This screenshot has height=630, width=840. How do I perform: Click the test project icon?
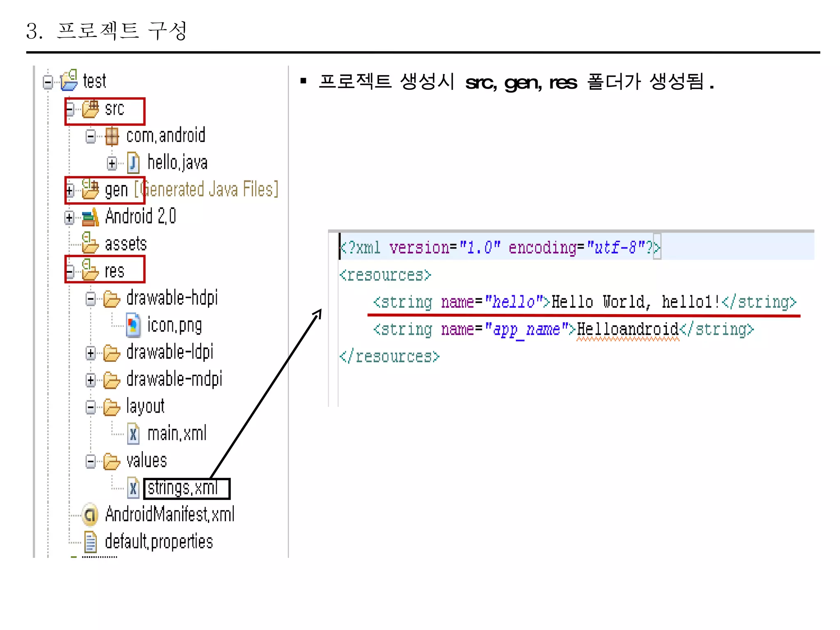tap(69, 80)
